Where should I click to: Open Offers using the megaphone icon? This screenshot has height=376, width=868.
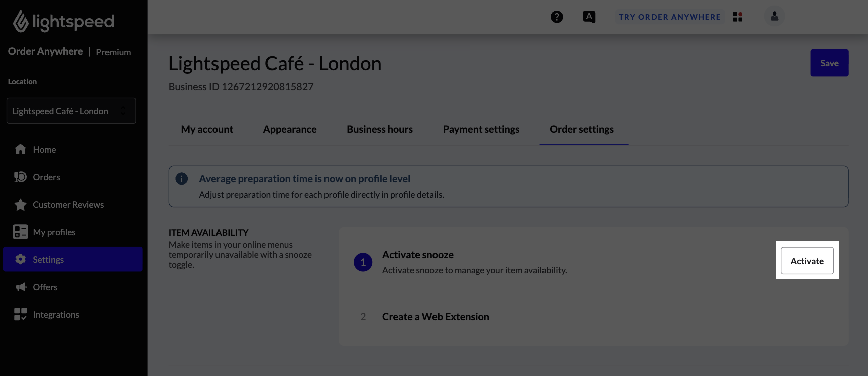click(x=45, y=287)
